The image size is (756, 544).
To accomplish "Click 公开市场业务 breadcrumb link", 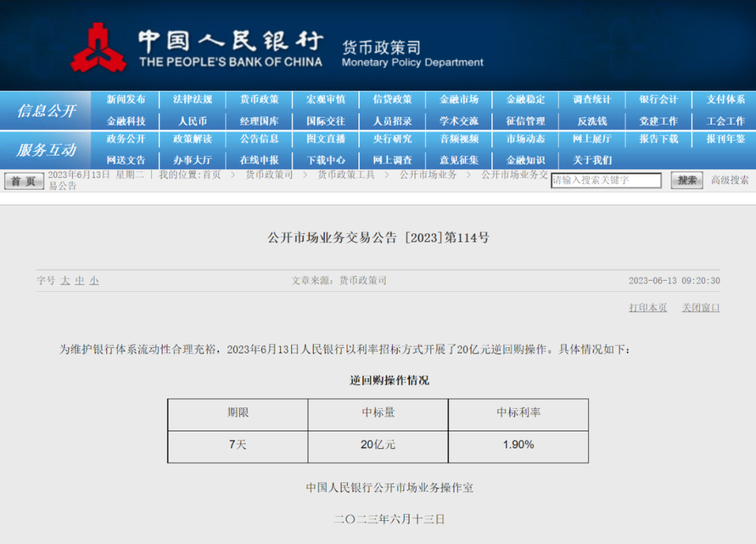I will tap(428, 175).
